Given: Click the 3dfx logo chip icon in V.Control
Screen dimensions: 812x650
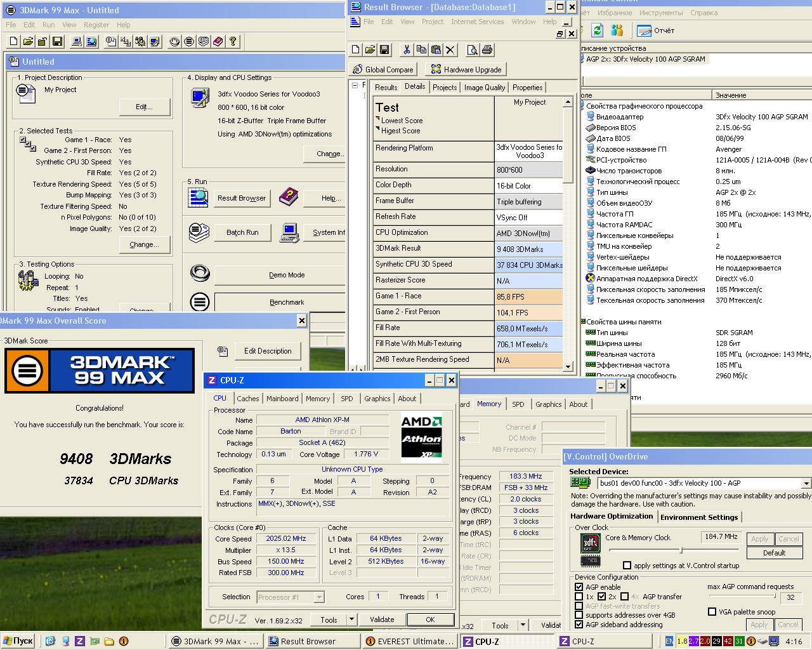Looking at the screenshot, I should [x=590, y=543].
